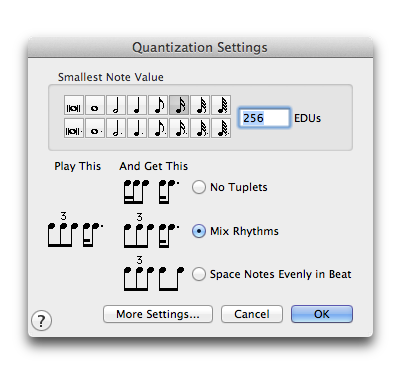
Task: Choose the dotted half note value
Action: click(x=116, y=128)
